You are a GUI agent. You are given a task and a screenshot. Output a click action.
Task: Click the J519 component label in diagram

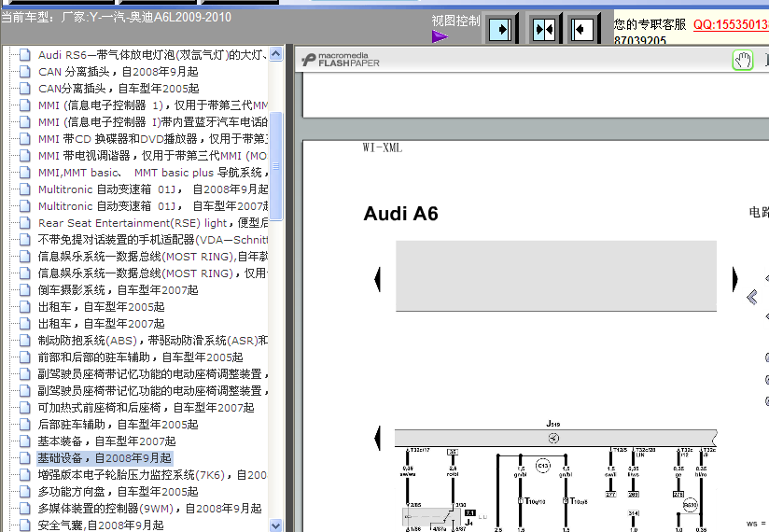coord(553,424)
